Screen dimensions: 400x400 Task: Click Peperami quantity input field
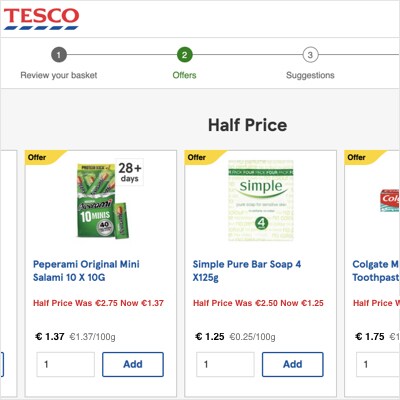click(66, 364)
